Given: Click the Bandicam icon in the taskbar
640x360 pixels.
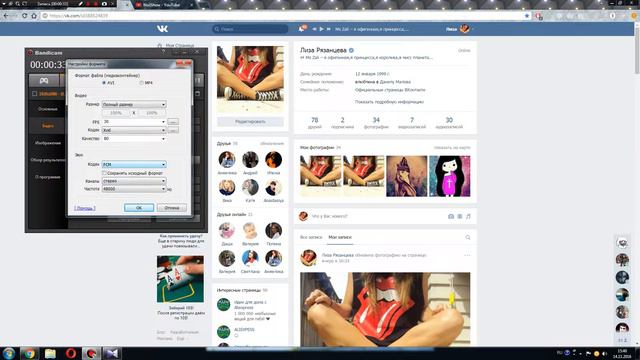Looking at the screenshot, I should point(91,353).
